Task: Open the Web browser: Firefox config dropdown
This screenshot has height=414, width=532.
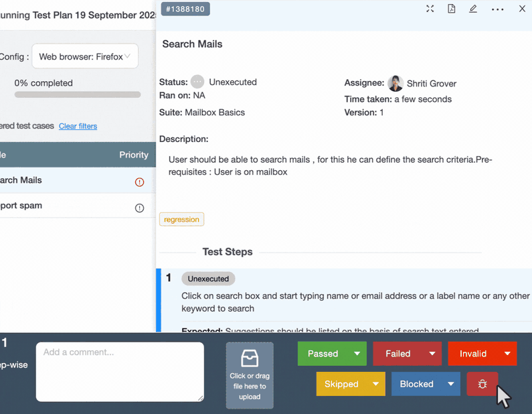Action: click(x=85, y=56)
